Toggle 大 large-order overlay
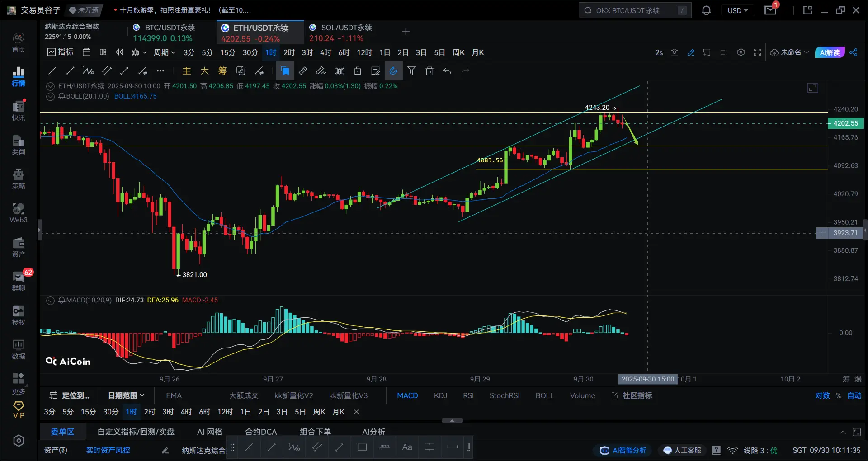Viewport: 868px width, 461px height. click(204, 71)
